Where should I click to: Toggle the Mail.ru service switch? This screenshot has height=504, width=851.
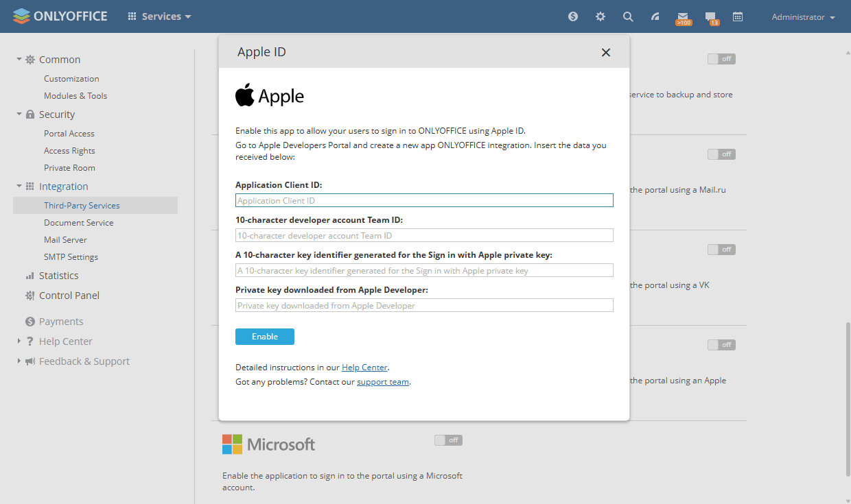[x=721, y=154]
